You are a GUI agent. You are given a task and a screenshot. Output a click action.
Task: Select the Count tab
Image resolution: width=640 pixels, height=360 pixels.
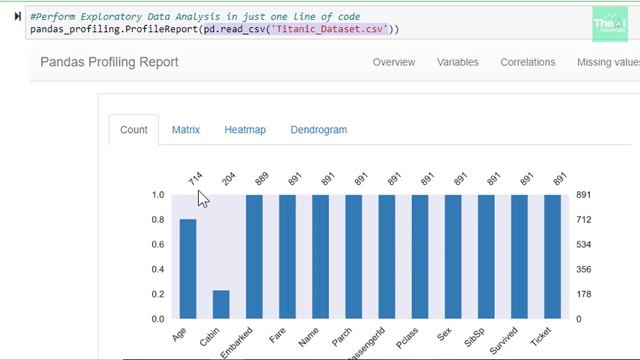point(133,130)
